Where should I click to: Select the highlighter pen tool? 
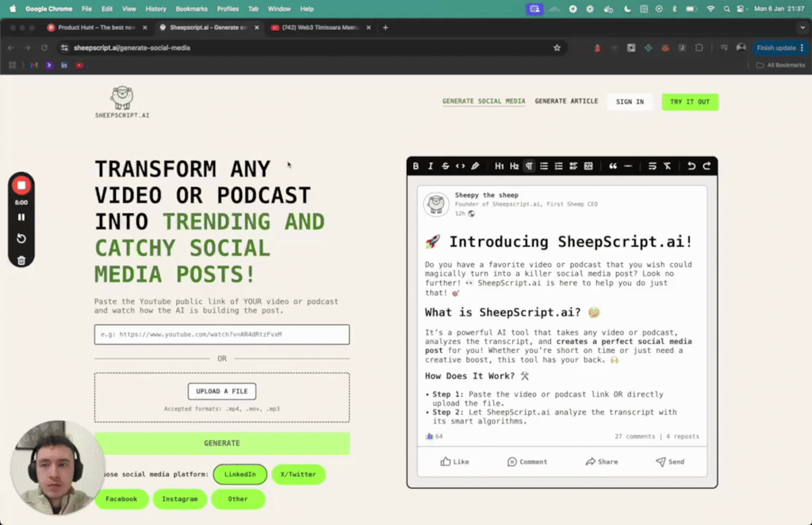[475, 167]
